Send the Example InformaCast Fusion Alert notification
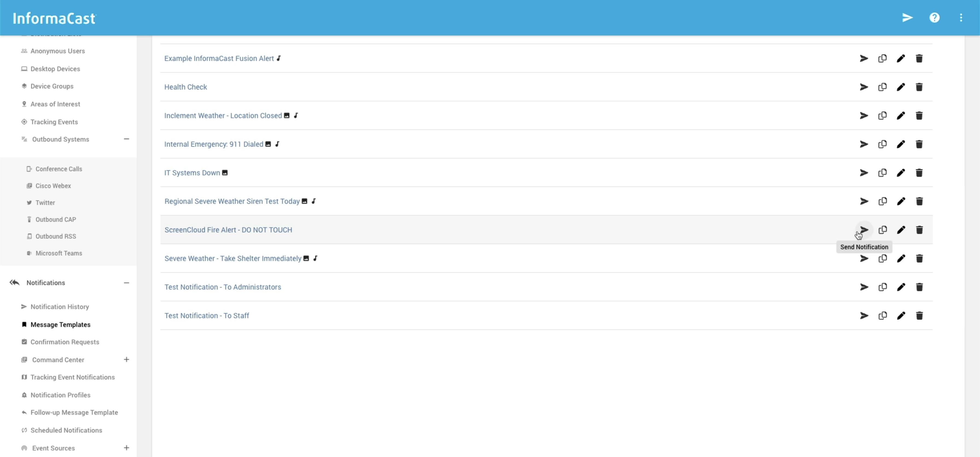 [864, 59]
